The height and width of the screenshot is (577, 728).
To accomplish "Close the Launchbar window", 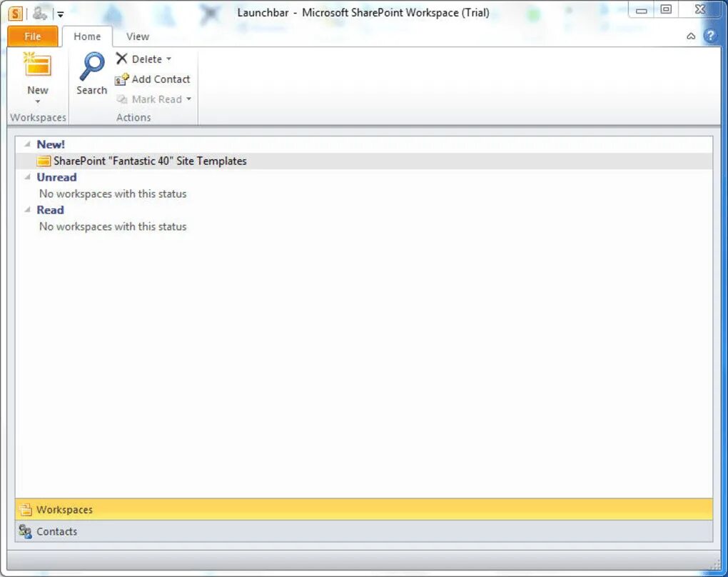I will pos(701,10).
